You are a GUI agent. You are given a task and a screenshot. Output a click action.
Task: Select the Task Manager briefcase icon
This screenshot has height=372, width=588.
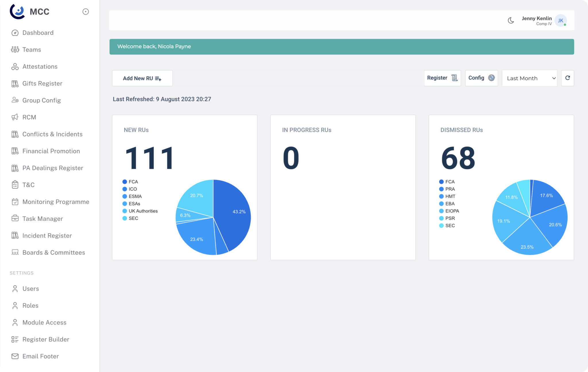point(15,219)
